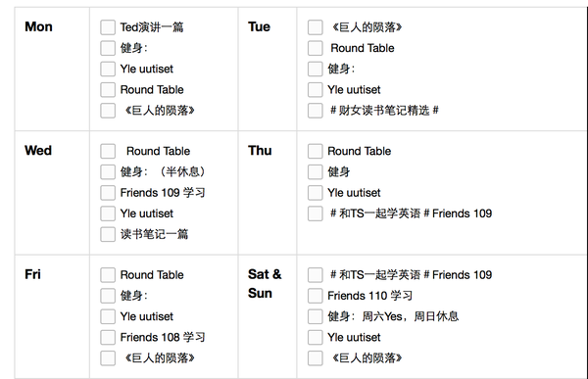This screenshot has width=588, height=379.
Task: Click the Wed day label cell
Action: (52, 193)
